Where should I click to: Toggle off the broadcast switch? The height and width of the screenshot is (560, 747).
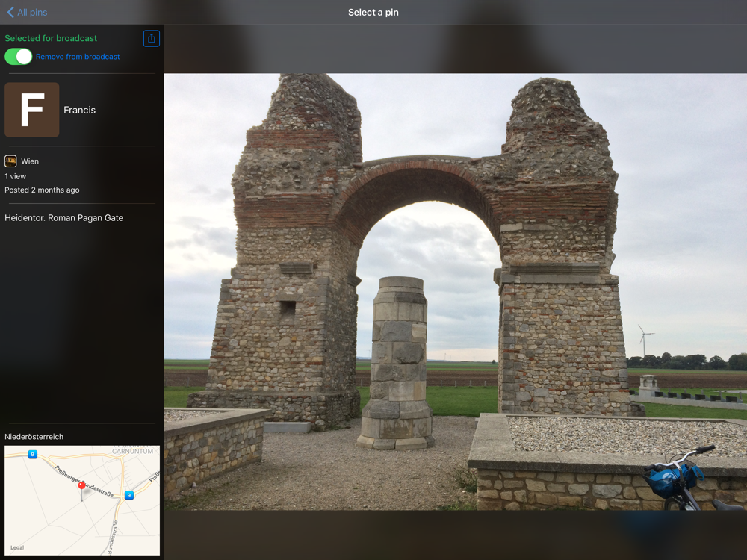click(18, 57)
